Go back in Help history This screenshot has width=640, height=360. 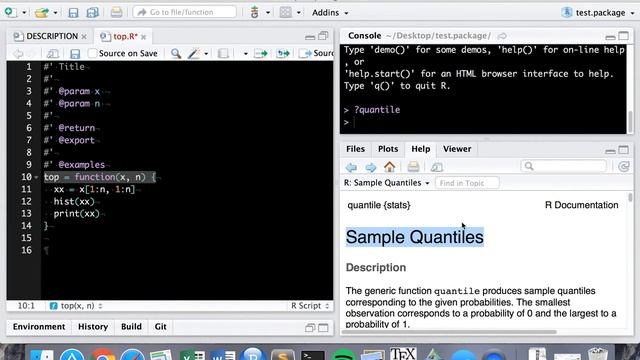pyautogui.click(x=351, y=167)
